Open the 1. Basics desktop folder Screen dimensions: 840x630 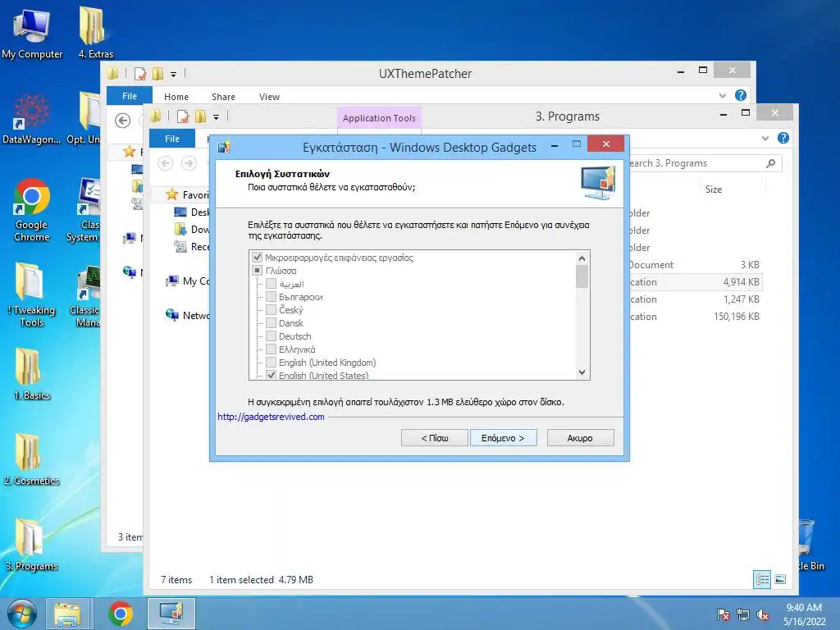point(31,374)
